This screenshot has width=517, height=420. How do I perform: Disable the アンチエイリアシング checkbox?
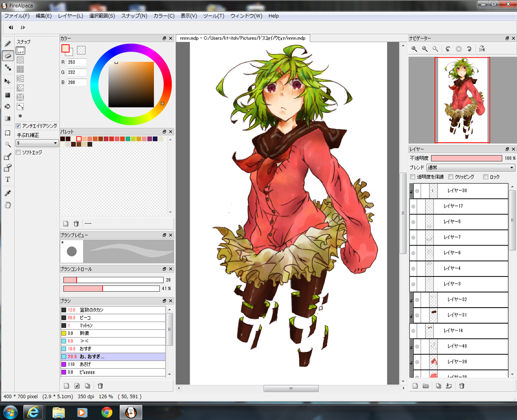tap(18, 126)
